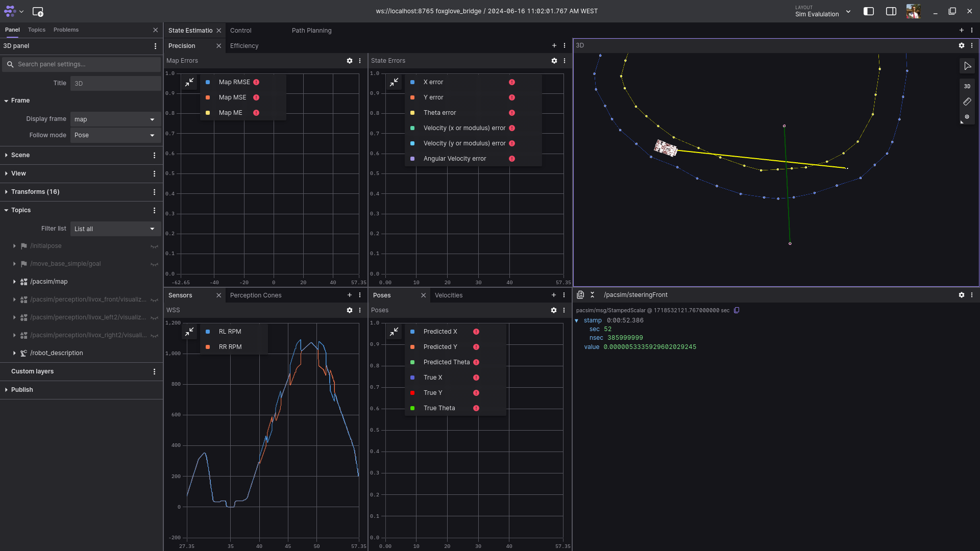Screen dimensions: 980x551
Task: Toggle visibility of /initialpose topic
Action: click(x=154, y=246)
